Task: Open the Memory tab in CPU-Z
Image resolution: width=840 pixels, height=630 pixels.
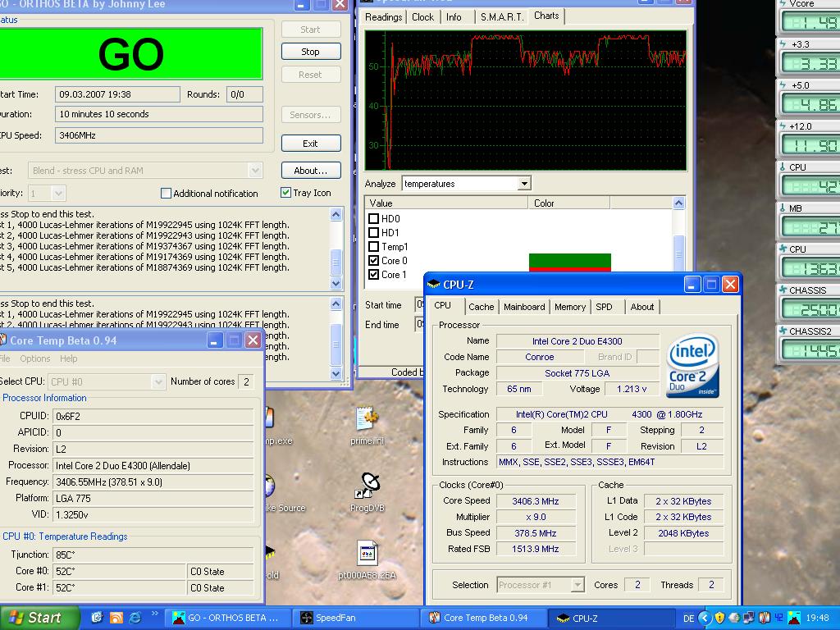Action: (x=569, y=307)
